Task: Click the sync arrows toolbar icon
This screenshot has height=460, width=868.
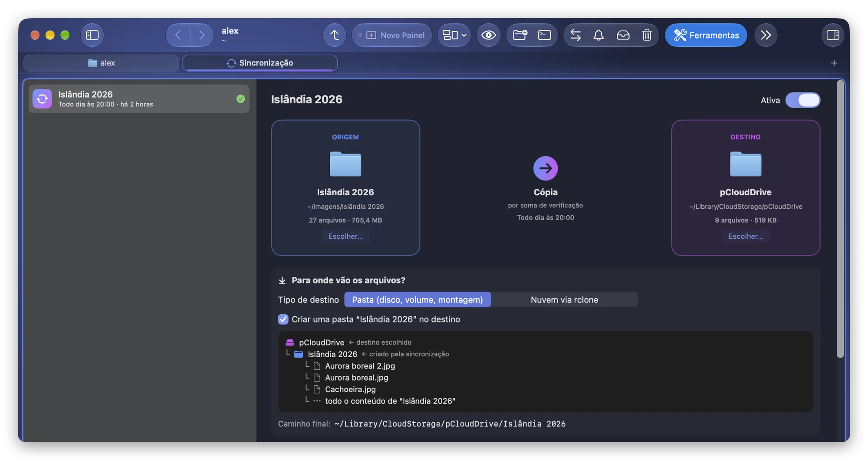Action: pyautogui.click(x=575, y=35)
